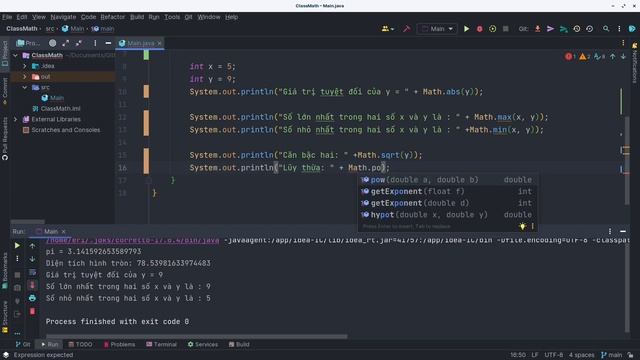
Task: Open TODO tool window
Action: click(80, 344)
